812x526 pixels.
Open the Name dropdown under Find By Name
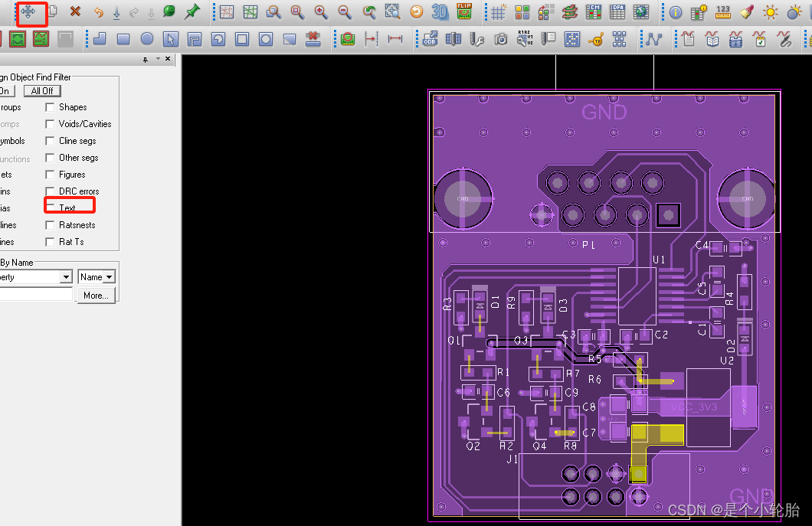[107, 276]
